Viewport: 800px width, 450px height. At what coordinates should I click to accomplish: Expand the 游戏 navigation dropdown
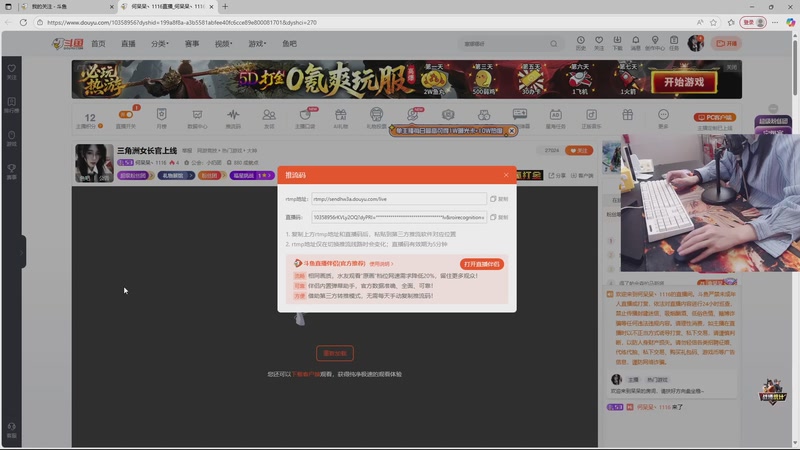point(257,44)
